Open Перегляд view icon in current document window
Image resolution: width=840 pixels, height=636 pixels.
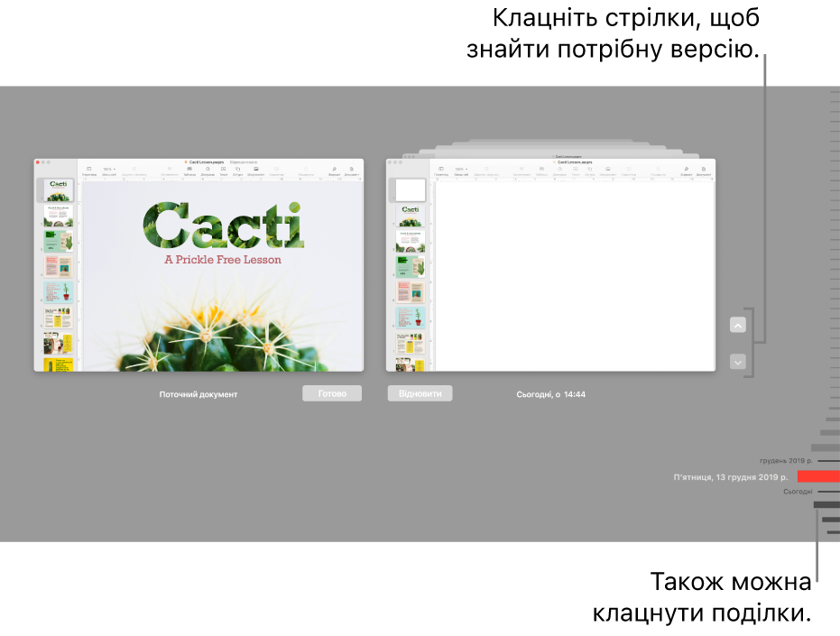coord(89,169)
